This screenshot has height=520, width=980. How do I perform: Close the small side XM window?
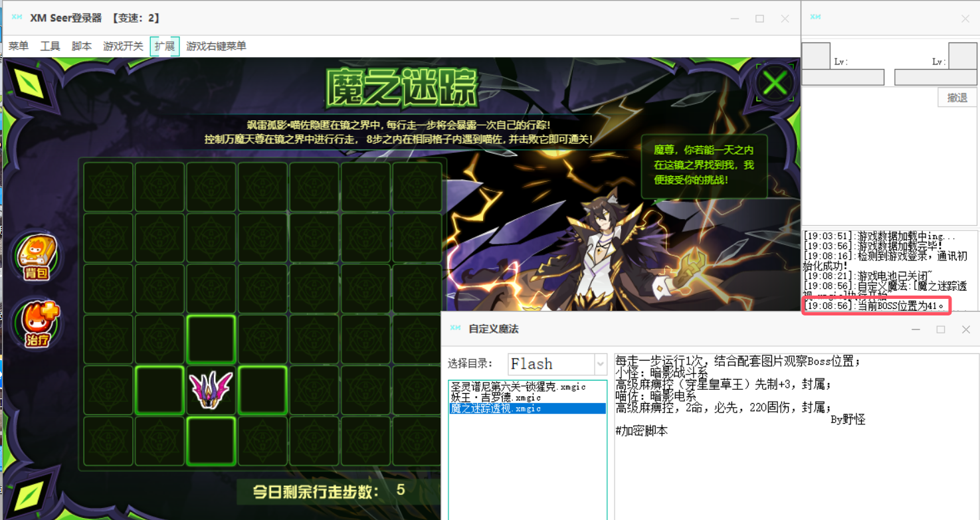tap(965, 19)
